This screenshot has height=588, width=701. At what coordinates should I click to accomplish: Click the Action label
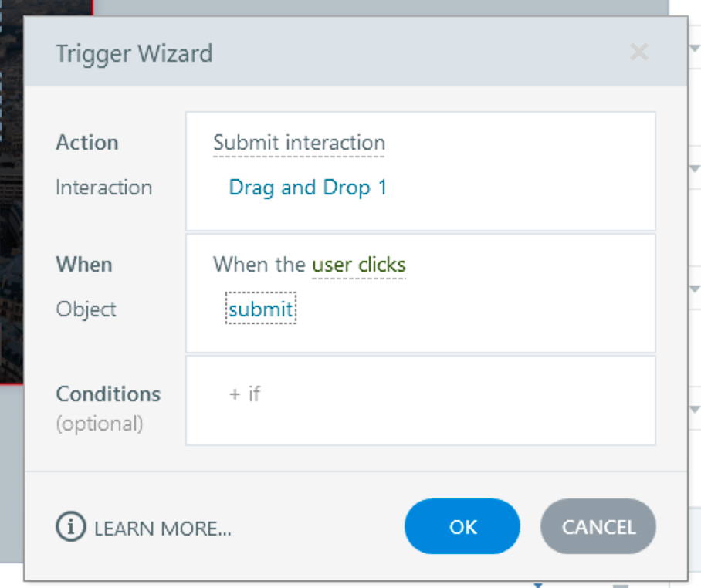(x=87, y=143)
